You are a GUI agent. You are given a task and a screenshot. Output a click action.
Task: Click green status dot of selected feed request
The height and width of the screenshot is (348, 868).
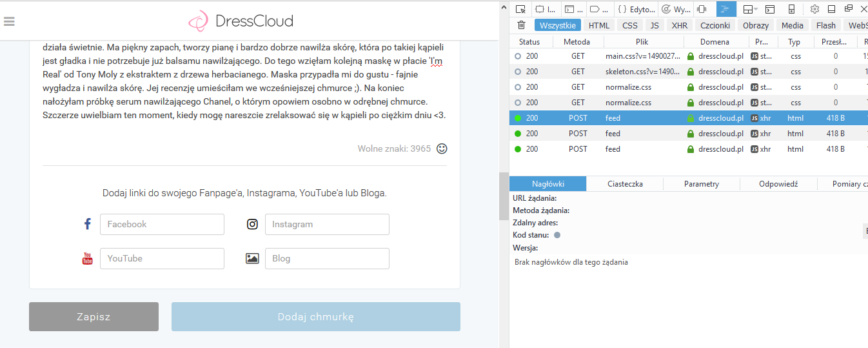518,118
